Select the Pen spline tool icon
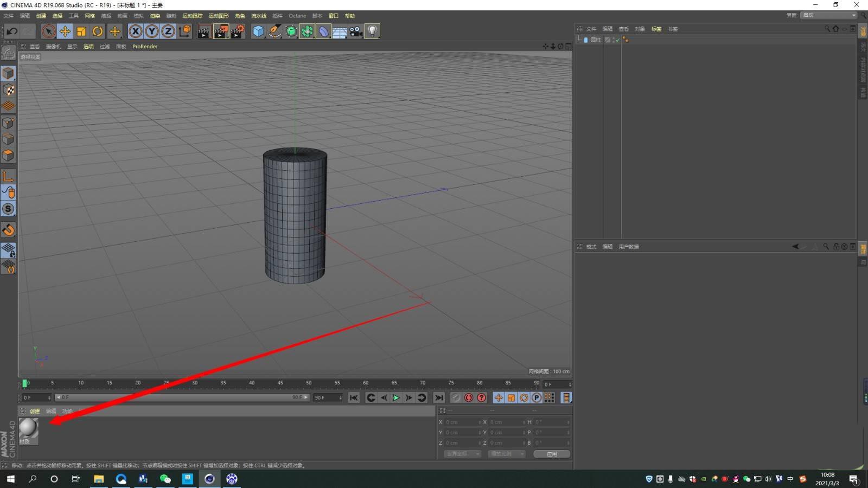 [275, 31]
